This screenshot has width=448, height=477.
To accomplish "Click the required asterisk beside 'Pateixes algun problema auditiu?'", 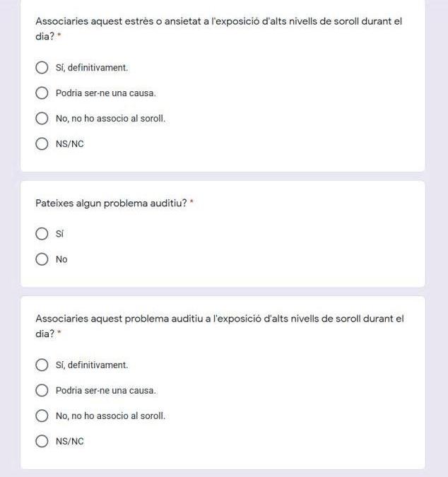I will (x=191, y=203).
